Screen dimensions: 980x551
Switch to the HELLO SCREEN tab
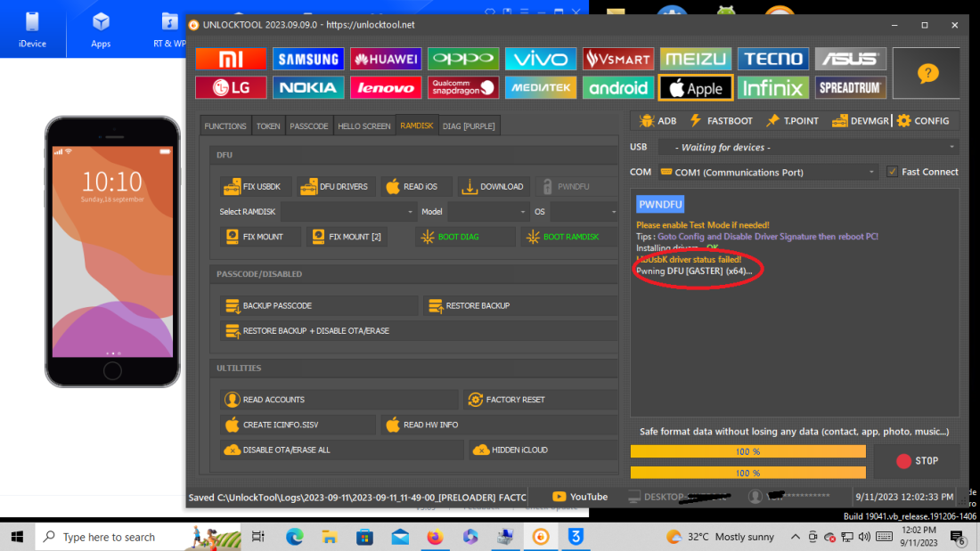363,126
